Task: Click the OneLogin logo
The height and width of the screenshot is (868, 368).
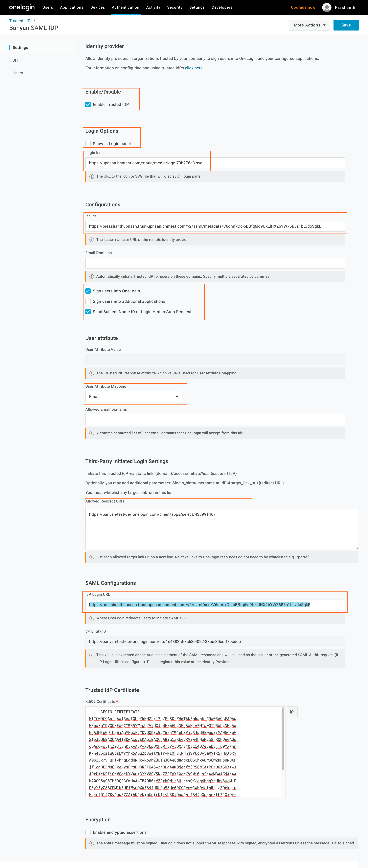Action: (22, 7)
